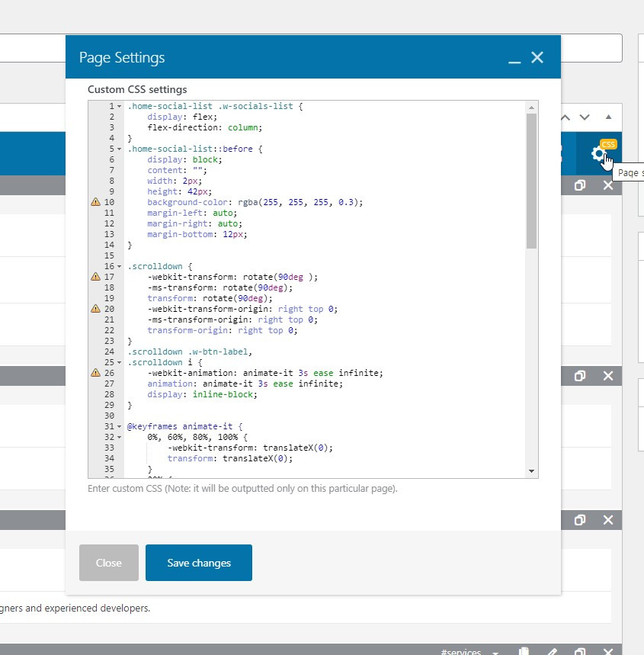Close the Page Settings dialog with X

click(x=537, y=57)
